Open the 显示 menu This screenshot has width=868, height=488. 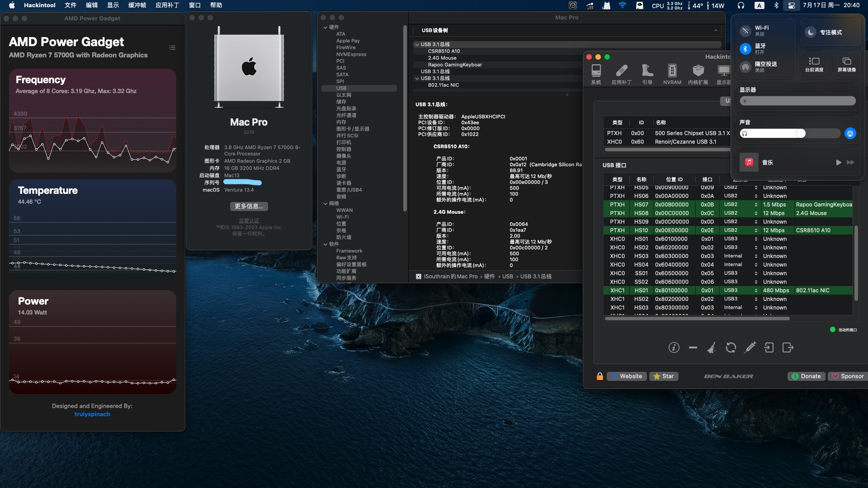pyautogui.click(x=113, y=5)
